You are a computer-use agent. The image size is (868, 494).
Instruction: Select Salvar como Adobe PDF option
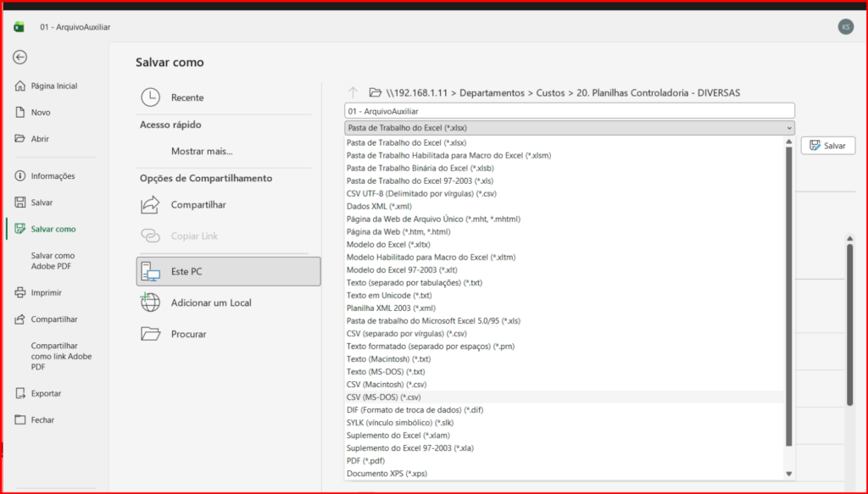pos(53,261)
